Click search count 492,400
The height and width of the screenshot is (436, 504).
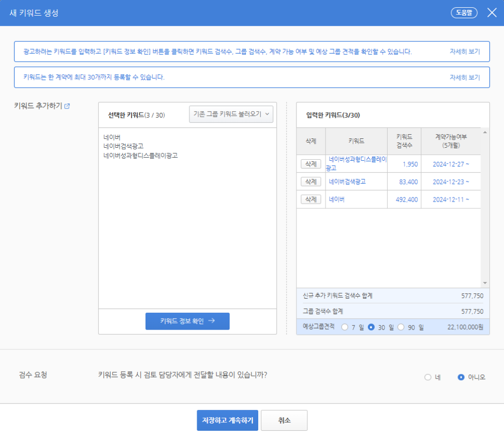coord(406,199)
